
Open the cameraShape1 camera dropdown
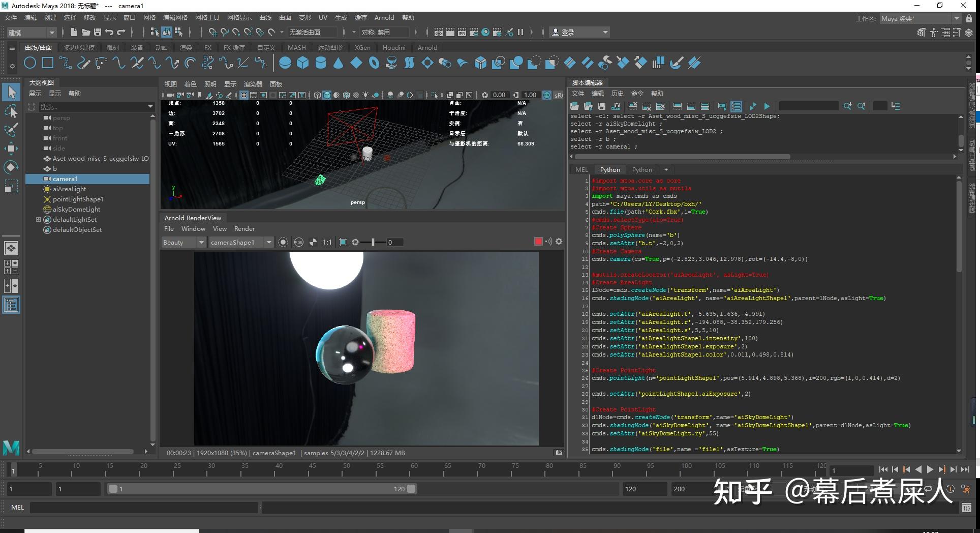coord(269,242)
